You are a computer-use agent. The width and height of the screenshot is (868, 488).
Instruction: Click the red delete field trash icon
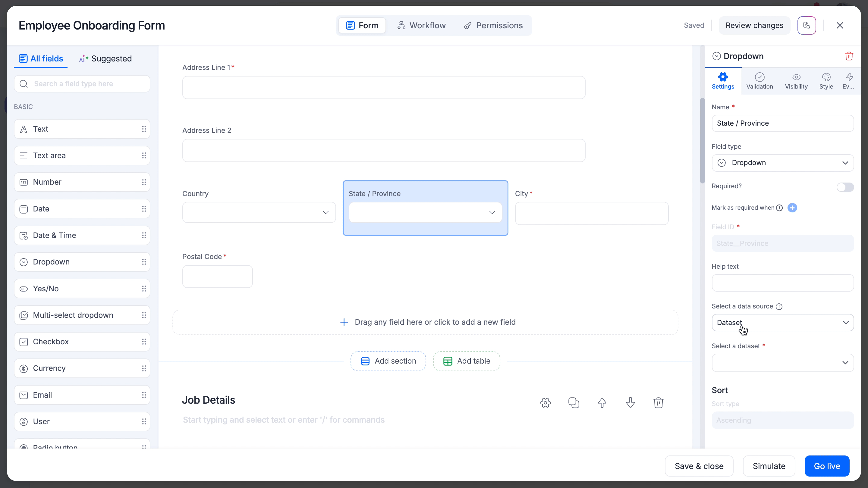point(848,56)
